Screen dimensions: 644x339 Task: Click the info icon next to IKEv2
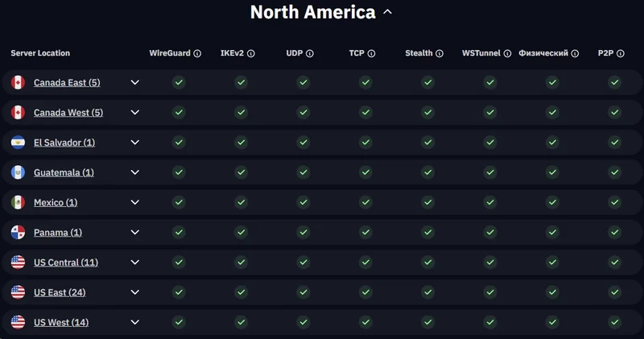tap(251, 53)
